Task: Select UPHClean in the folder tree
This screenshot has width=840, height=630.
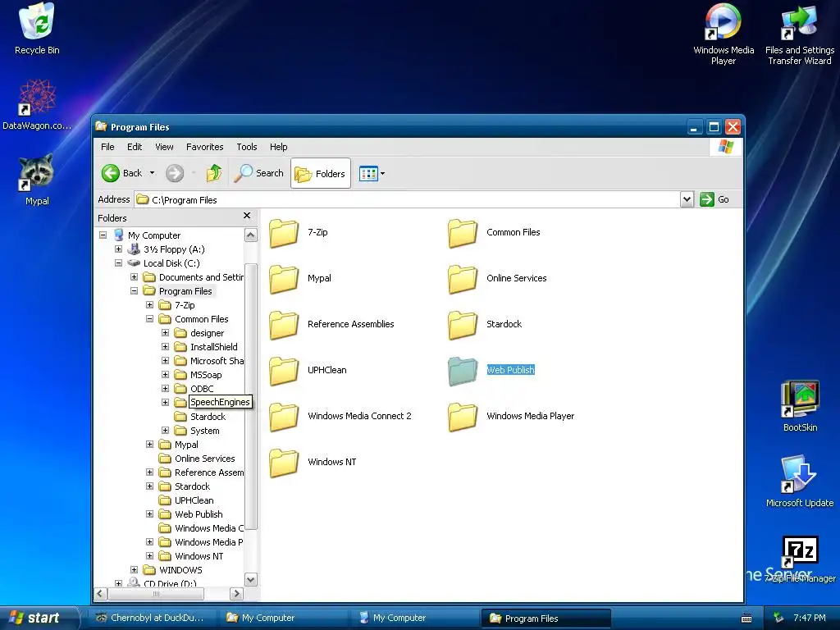Action: 194,500
